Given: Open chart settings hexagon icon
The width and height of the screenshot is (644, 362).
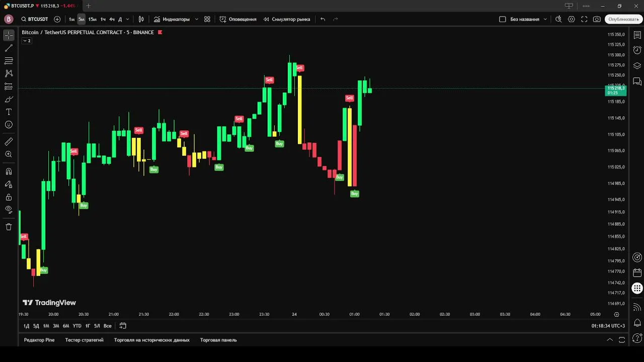Looking at the screenshot, I should (572, 19).
